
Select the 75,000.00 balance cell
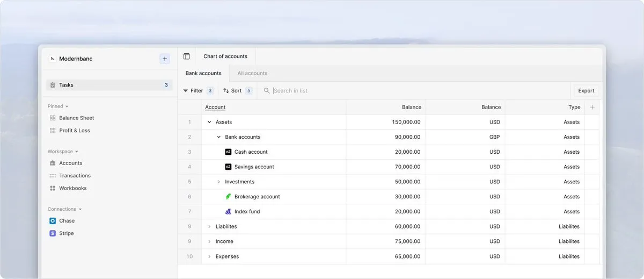[x=386, y=241]
